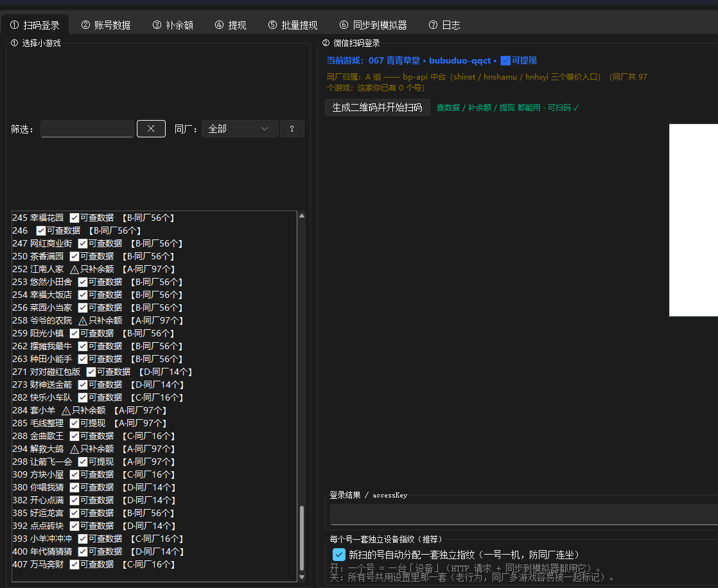The height and width of the screenshot is (588, 718).
Task: Toggle 新扫的号自动分配一套独立指纹 checkbox
Action: click(339, 555)
